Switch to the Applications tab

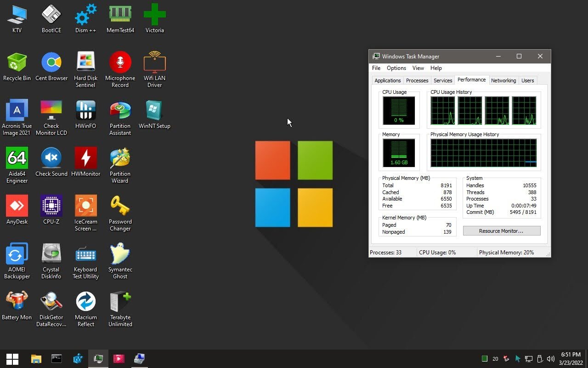388,80
